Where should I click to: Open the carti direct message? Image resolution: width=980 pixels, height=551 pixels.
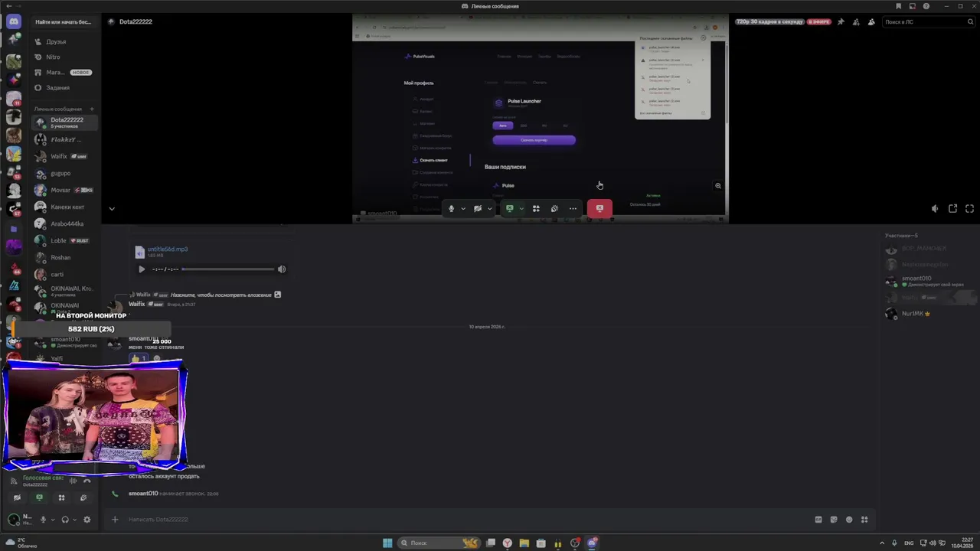point(65,274)
